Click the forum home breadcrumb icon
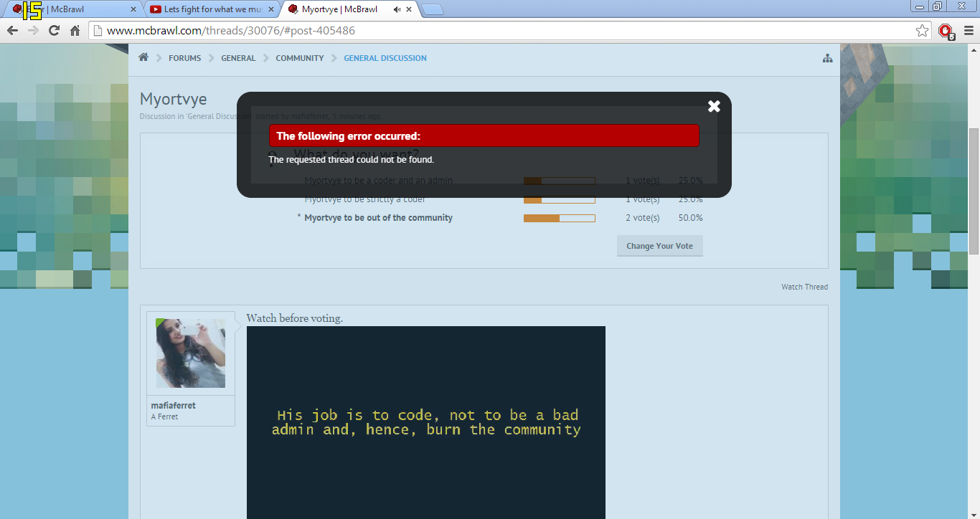The height and width of the screenshot is (519, 980). (143, 57)
